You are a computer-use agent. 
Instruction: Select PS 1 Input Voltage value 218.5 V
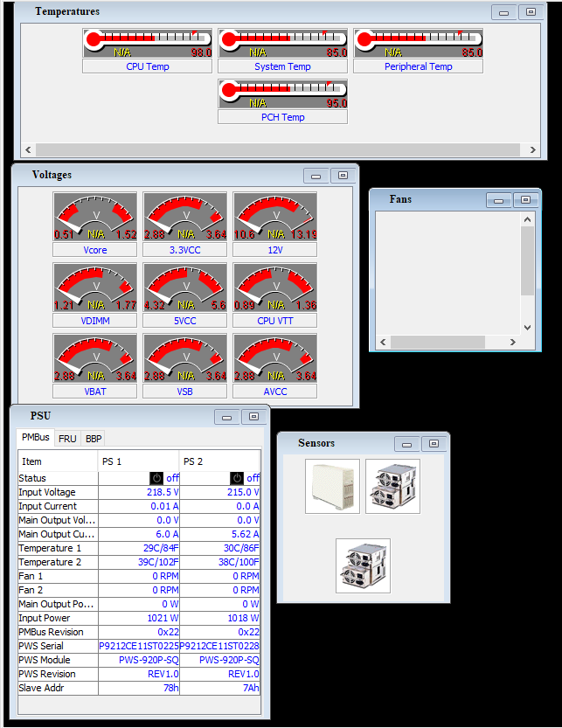[x=139, y=492]
